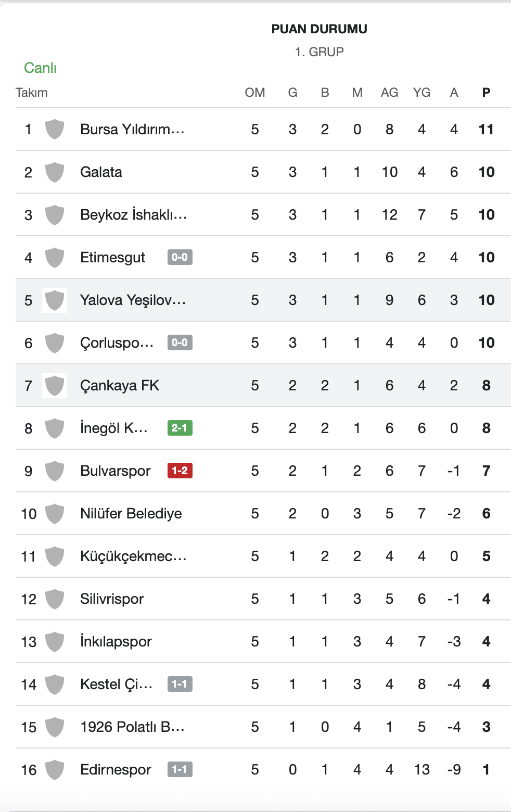Switch to the Canlı live tab
Screen dimensions: 511x812
tap(40, 68)
